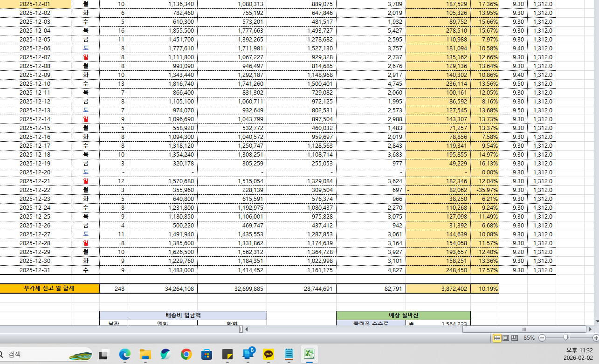The image size is (599, 364).
Task: Open KakaoTalk from the taskbar
Action: click(x=269, y=355)
